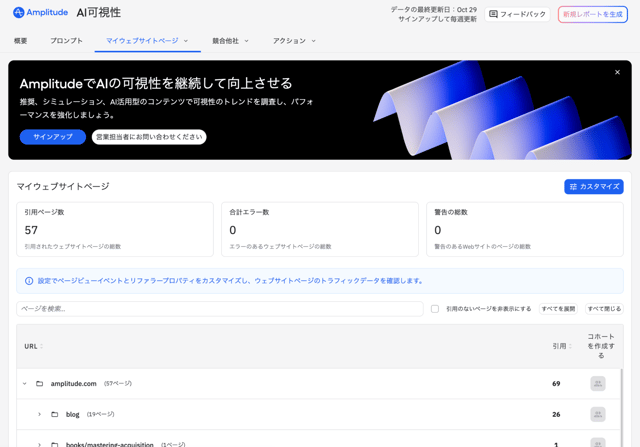The height and width of the screenshot is (447, 640).
Task: Click the citation count 26
Action: tap(556, 414)
